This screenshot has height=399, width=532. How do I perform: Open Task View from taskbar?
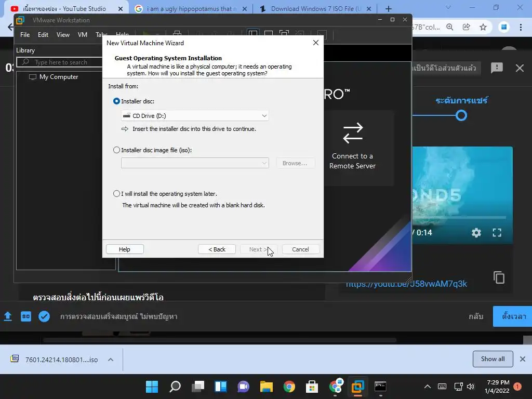coord(198,387)
